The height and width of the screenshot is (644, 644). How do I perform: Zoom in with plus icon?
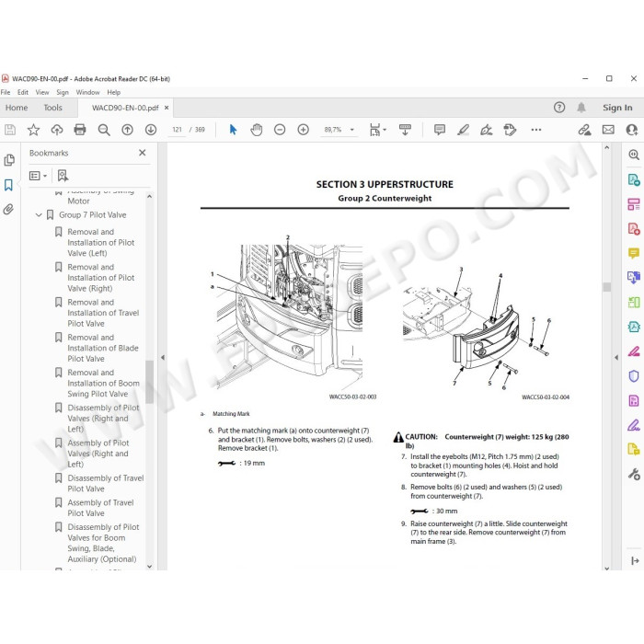pos(303,130)
